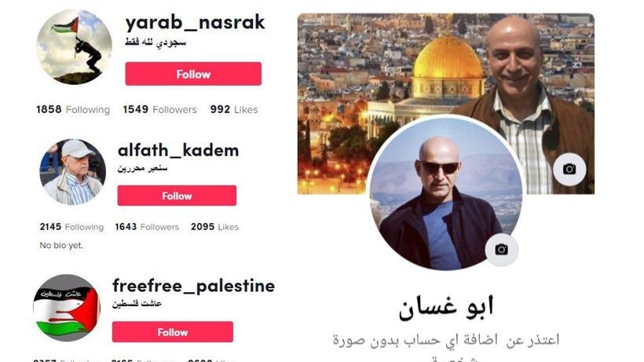
Task: Click the ابو غسان profile name
Action: coord(446,307)
